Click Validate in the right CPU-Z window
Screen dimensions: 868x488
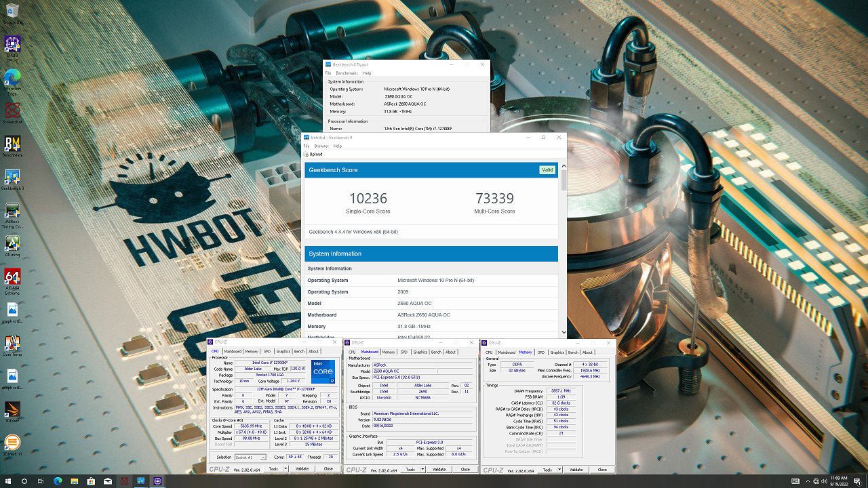576,469
